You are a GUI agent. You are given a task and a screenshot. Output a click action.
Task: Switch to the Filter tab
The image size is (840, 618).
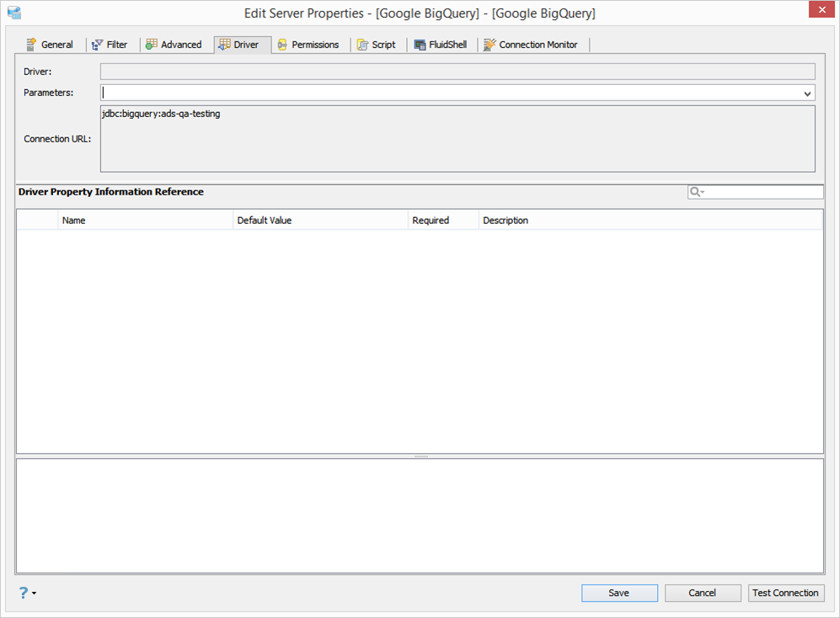pyautogui.click(x=110, y=45)
